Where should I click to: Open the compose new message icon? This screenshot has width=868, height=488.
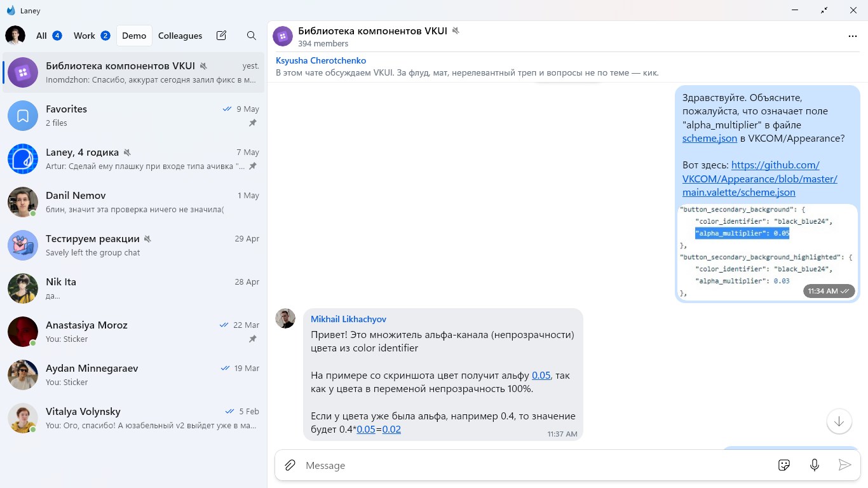coord(221,36)
